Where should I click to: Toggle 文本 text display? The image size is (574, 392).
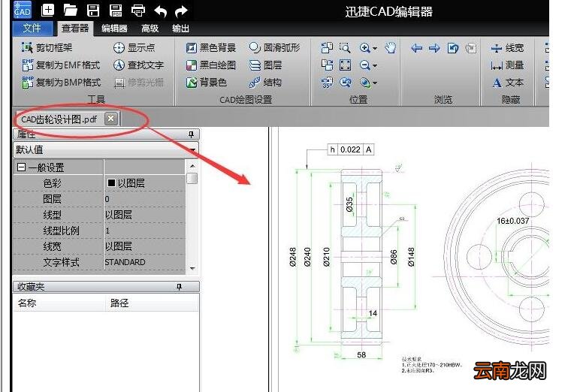[507, 83]
